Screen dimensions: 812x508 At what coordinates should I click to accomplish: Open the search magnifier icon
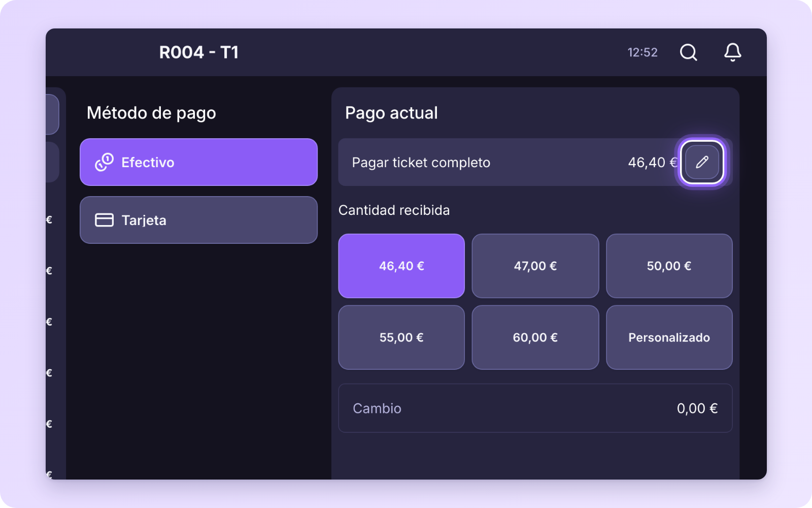(688, 52)
